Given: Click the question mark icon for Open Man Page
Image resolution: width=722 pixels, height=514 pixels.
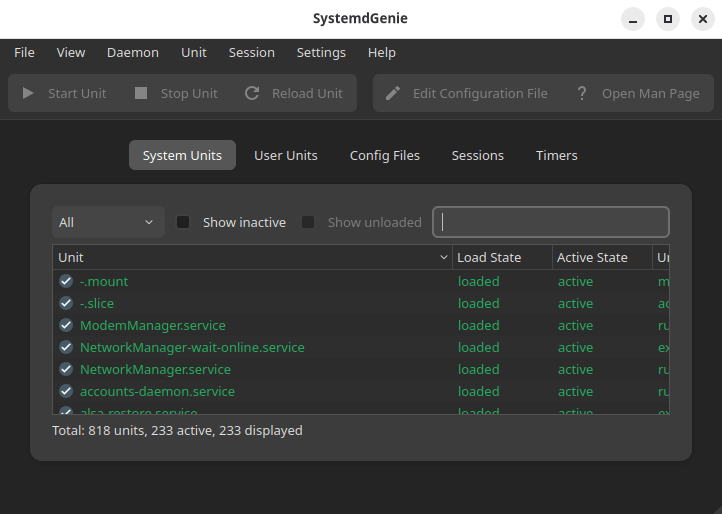Looking at the screenshot, I should pos(582,93).
